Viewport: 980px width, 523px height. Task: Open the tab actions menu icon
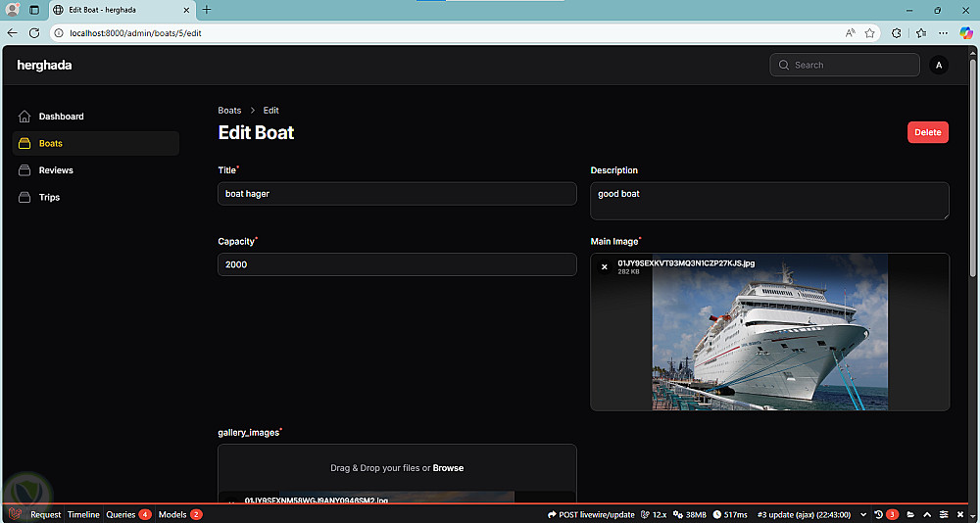coord(34,10)
